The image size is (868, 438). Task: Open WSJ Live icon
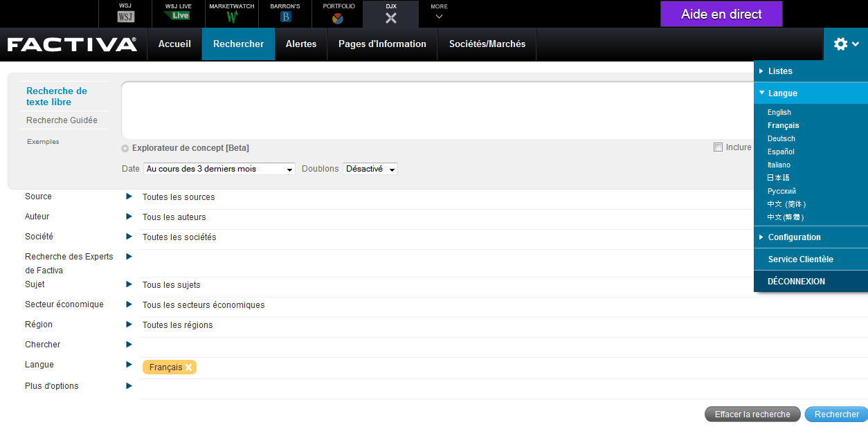click(x=179, y=15)
